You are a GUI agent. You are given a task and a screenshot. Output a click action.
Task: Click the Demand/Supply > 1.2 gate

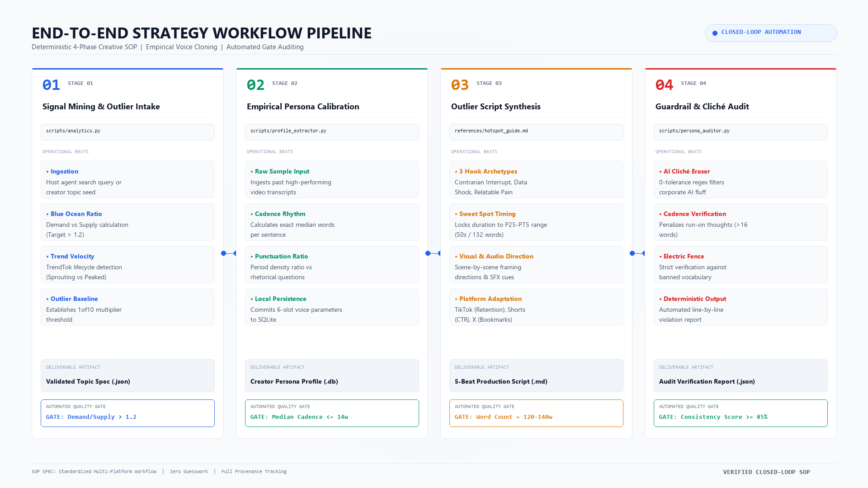[127, 413]
